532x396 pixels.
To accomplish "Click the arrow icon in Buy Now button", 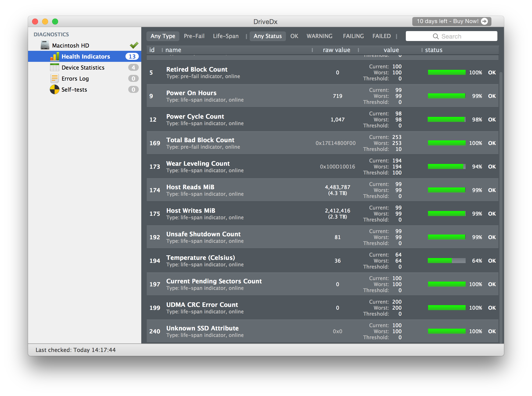I will point(485,21).
